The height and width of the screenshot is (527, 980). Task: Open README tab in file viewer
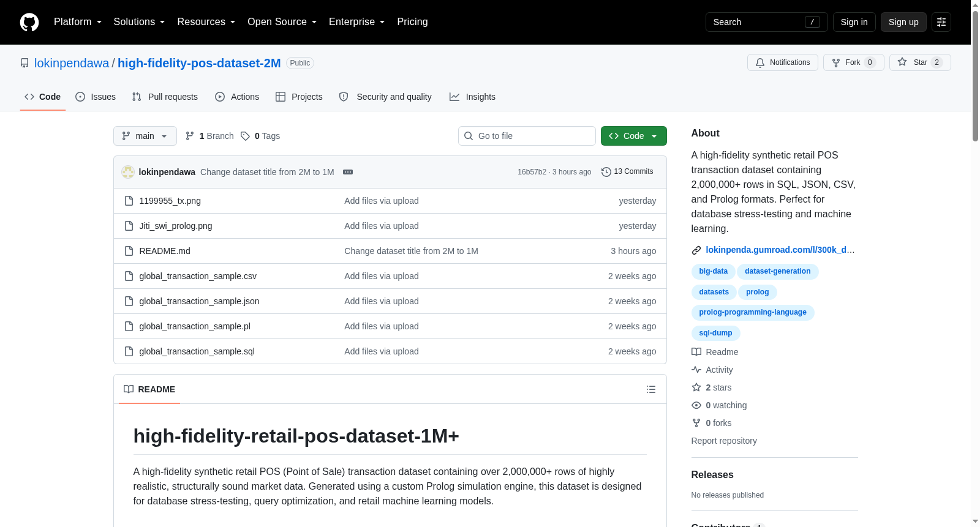pyautogui.click(x=149, y=389)
